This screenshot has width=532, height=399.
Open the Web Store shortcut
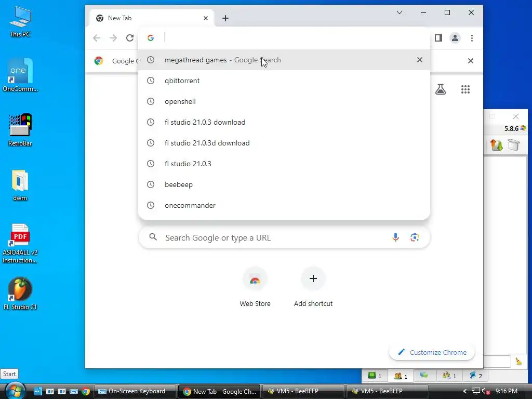[x=255, y=287]
